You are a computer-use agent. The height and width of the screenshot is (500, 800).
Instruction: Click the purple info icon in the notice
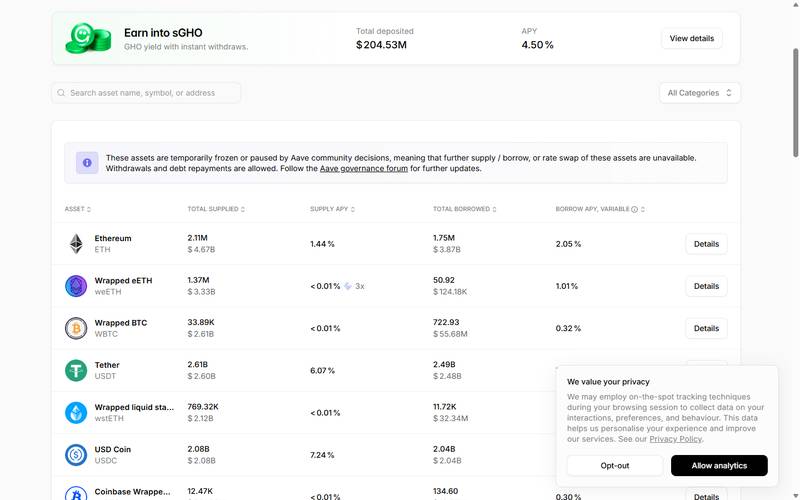[x=87, y=163]
